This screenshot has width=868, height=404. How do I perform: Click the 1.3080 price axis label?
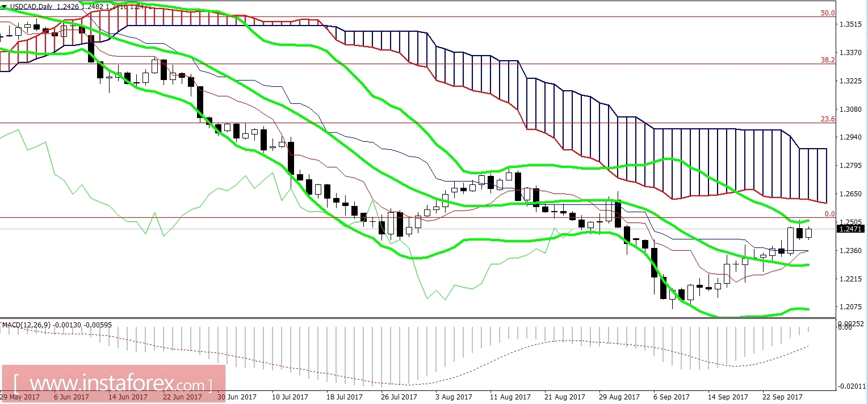[852, 109]
